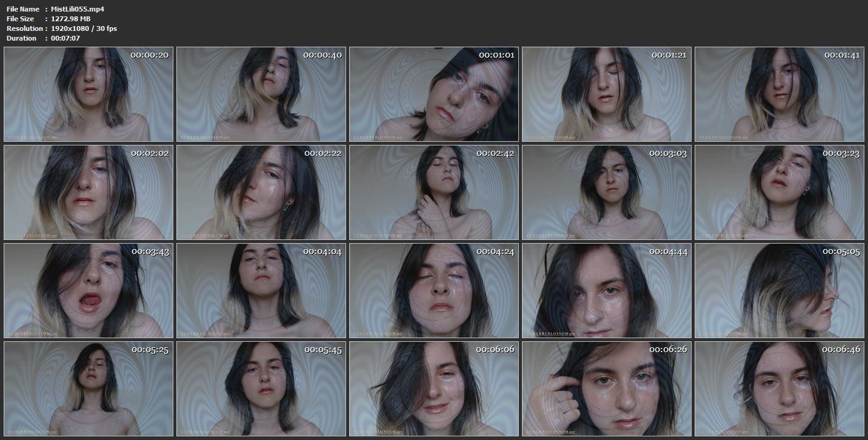This screenshot has height=440, width=868.
Task: Click the resolution value 1920x1080 / 30 fps
Action: click(x=84, y=28)
